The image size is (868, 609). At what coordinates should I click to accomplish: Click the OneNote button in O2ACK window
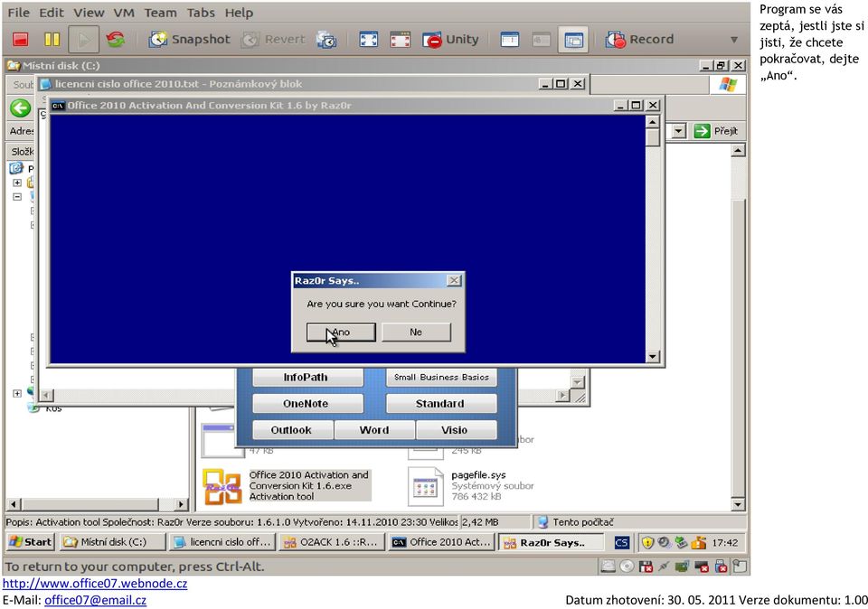point(307,404)
